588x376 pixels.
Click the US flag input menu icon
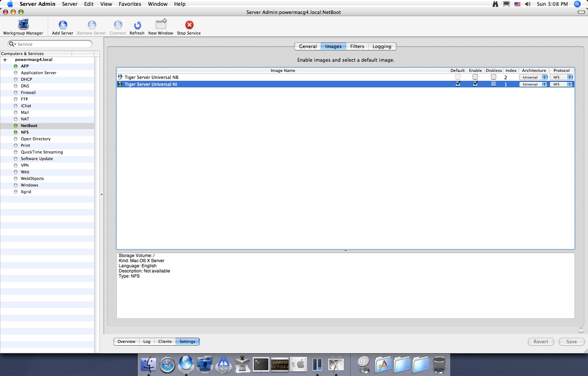(517, 4)
